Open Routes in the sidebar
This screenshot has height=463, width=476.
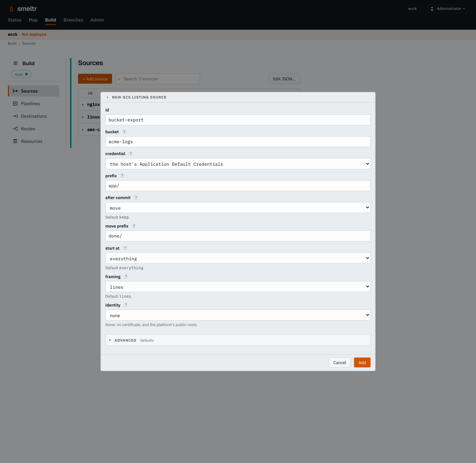tap(34, 129)
